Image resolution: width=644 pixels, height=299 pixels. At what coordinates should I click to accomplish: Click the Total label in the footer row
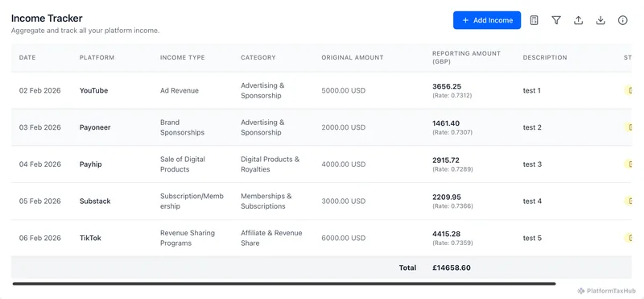point(407,268)
